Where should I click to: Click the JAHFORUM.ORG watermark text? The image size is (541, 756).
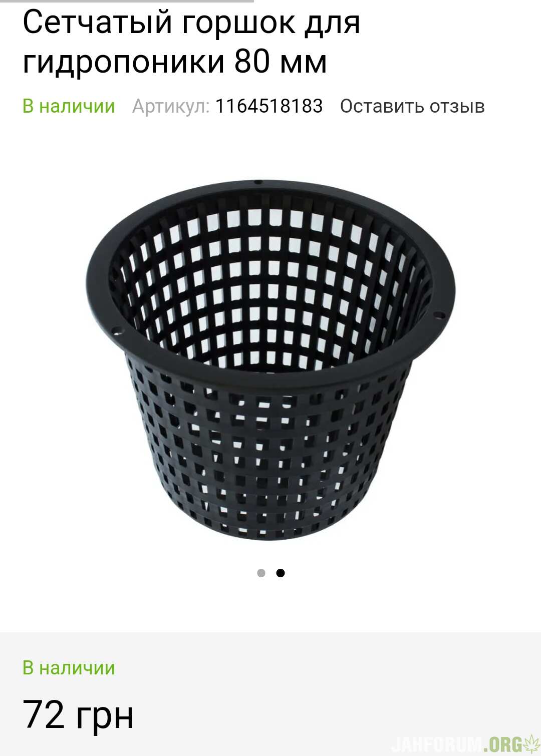click(457, 744)
